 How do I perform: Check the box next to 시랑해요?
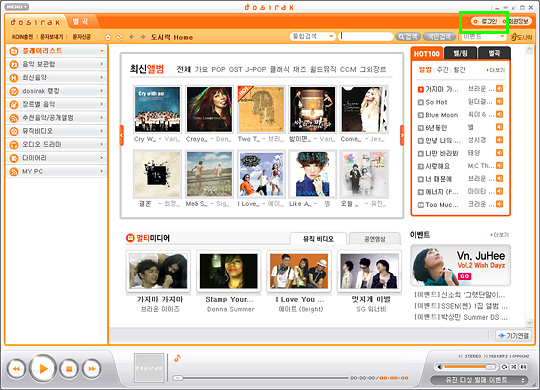point(420,166)
